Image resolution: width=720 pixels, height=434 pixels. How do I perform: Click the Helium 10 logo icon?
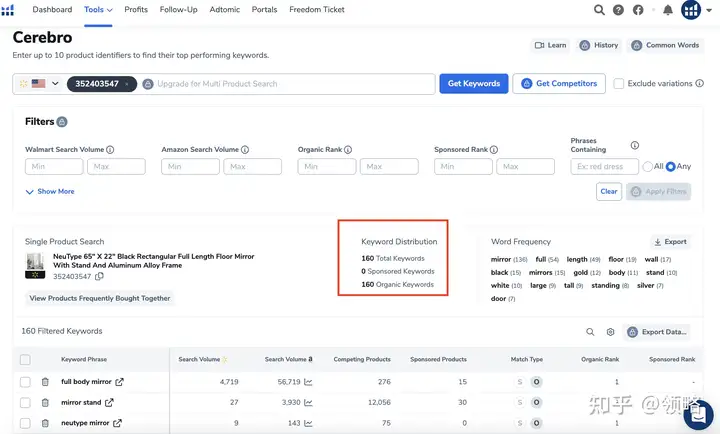tap(7, 10)
